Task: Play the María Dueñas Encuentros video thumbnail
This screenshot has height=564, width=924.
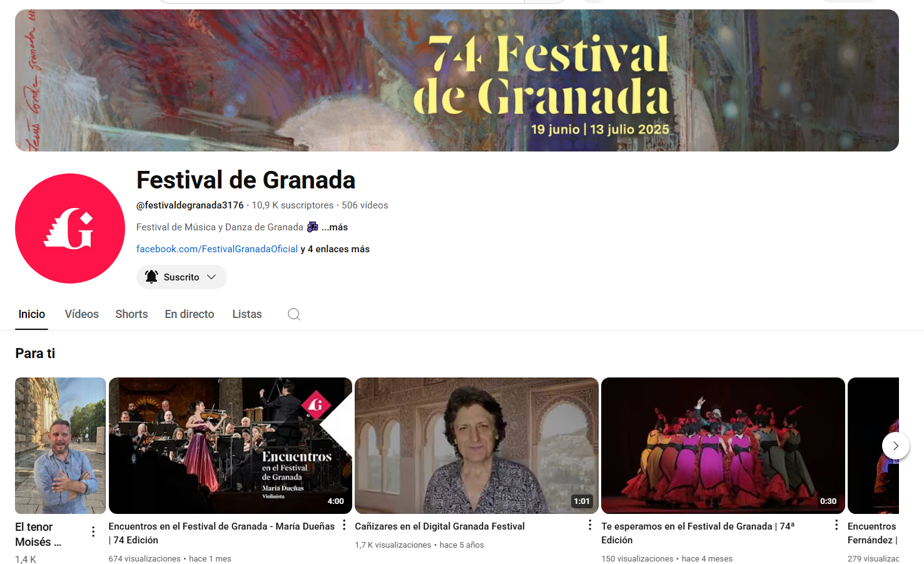Action: coord(230,446)
